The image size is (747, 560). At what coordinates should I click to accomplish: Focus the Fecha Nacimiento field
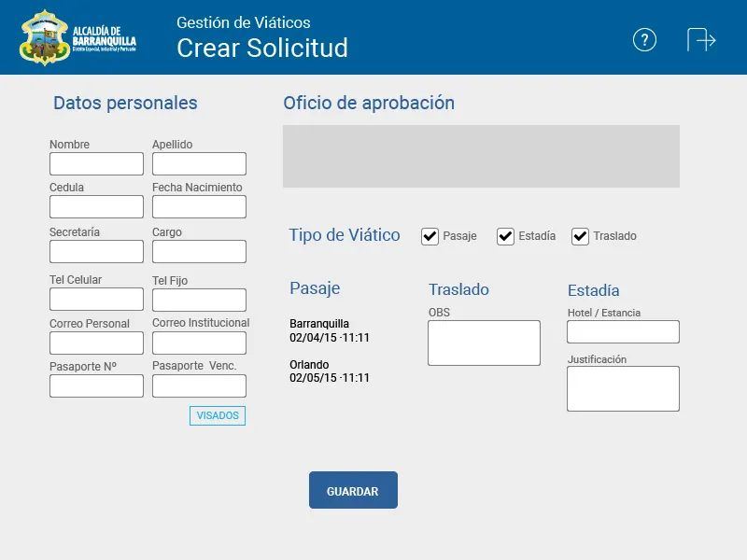[199, 206]
